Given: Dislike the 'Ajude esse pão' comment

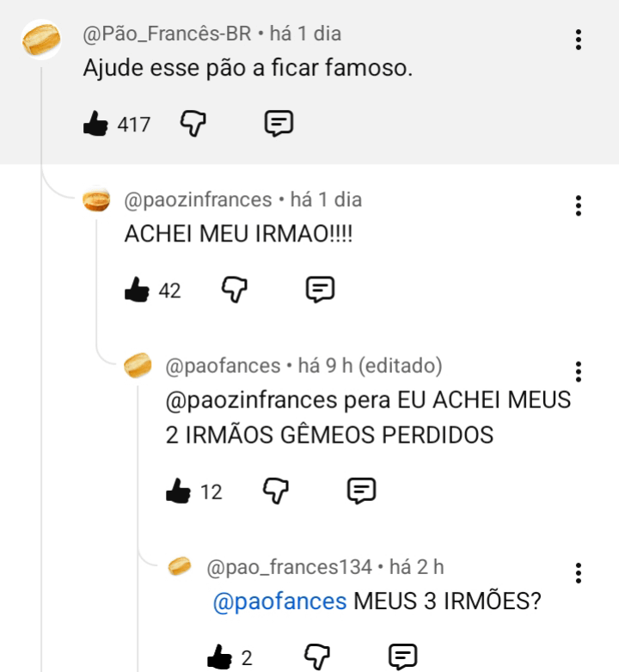Looking at the screenshot, I should pyautogui.click(x=193, y=124).
